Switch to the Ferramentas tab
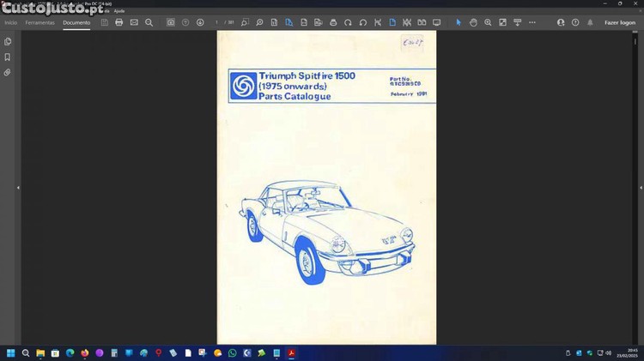This screenshot has height=361, width=644. (39, 22)
